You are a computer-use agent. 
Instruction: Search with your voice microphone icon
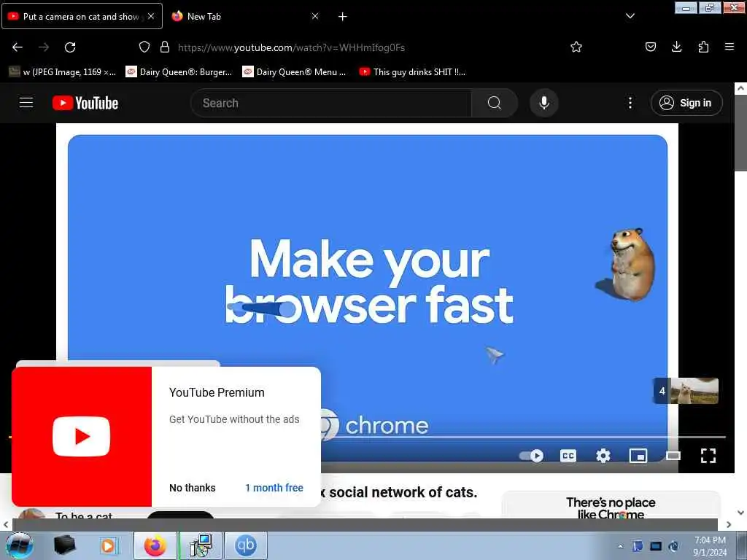[544, 103]
